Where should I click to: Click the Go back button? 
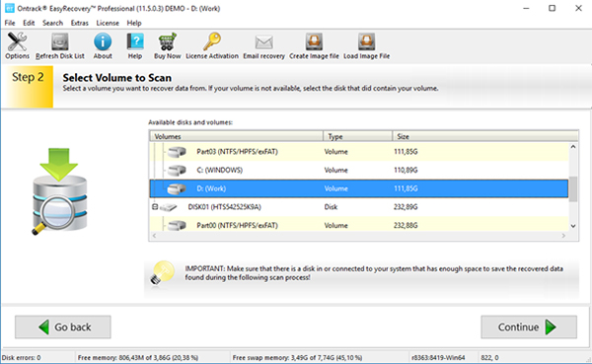63,327
